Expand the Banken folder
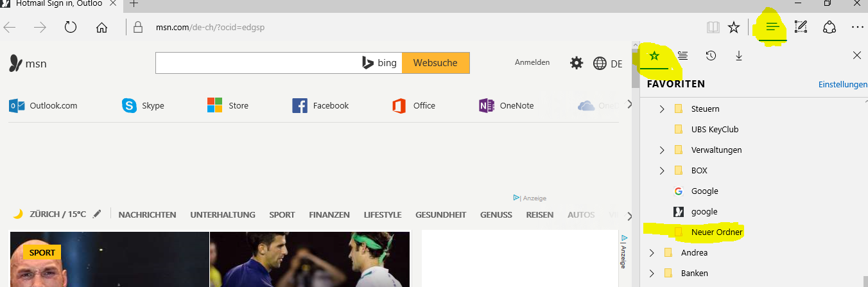The height and width of the screenshot is (287, 868). tap(652, 274)
